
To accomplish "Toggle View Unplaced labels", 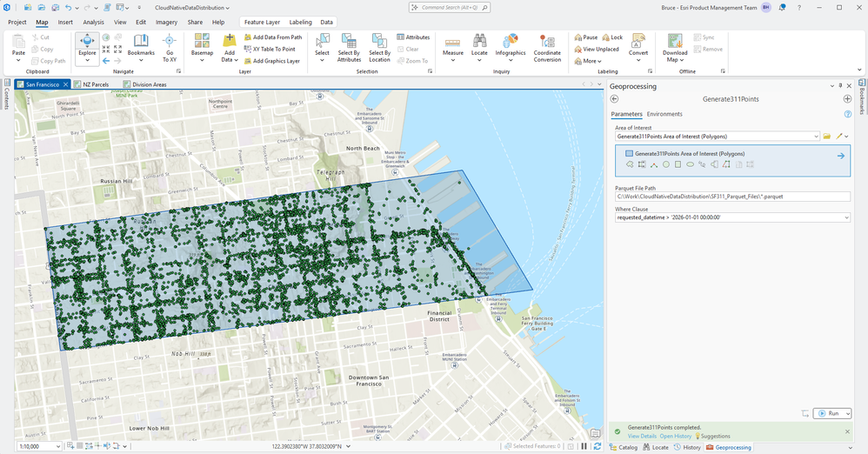I will [596, 49].
